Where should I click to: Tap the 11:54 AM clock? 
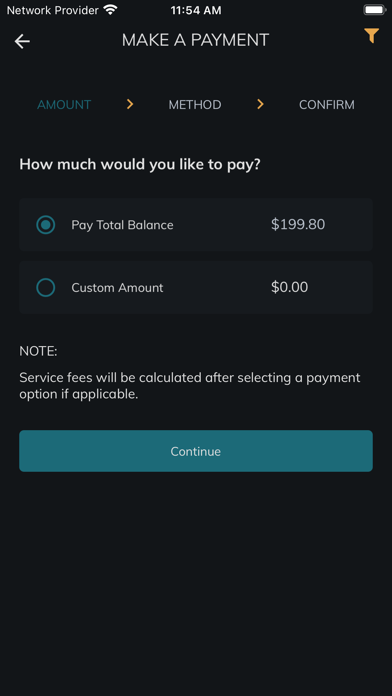[196, 10]
